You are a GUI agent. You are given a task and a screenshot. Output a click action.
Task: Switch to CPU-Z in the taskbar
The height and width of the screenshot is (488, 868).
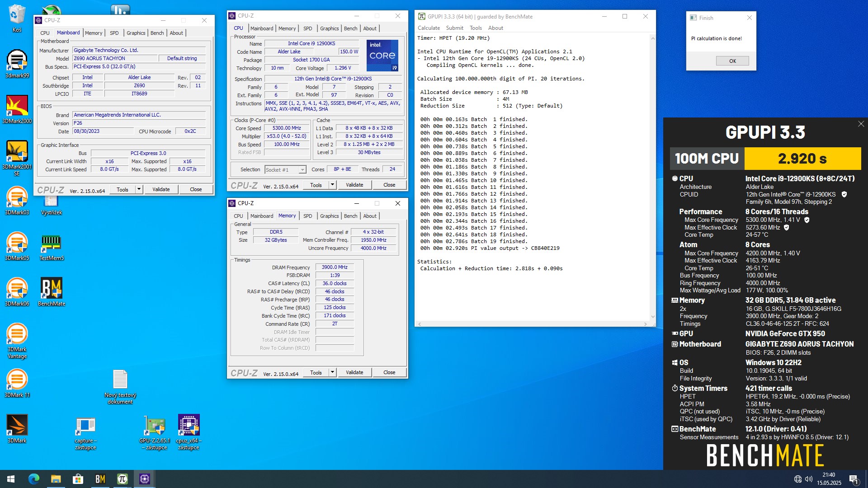coord(144,479)
